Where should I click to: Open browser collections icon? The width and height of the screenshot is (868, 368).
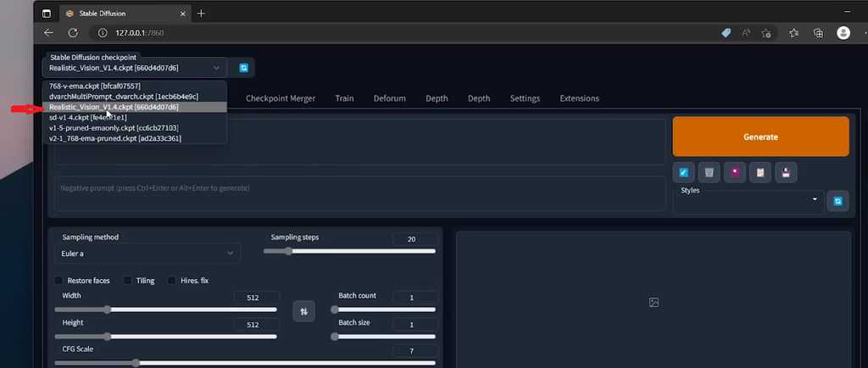pyautogui.click(x=818, y=33)
